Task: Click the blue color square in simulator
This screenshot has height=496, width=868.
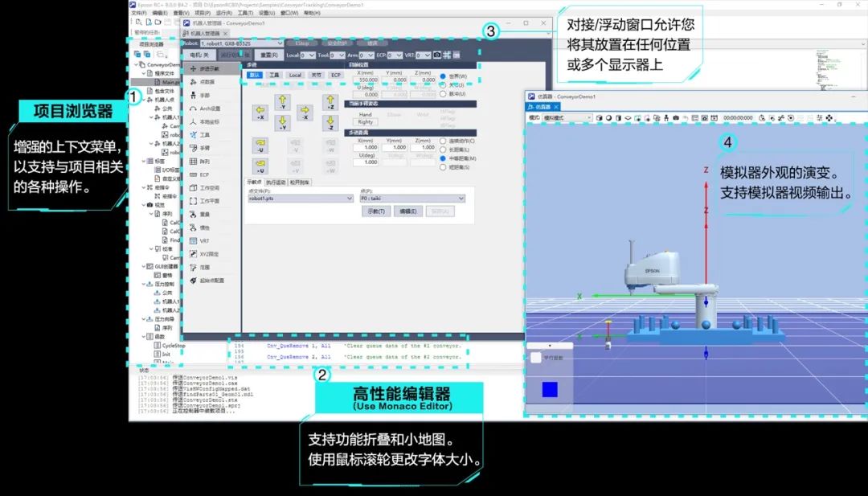Action: point(550,389)
